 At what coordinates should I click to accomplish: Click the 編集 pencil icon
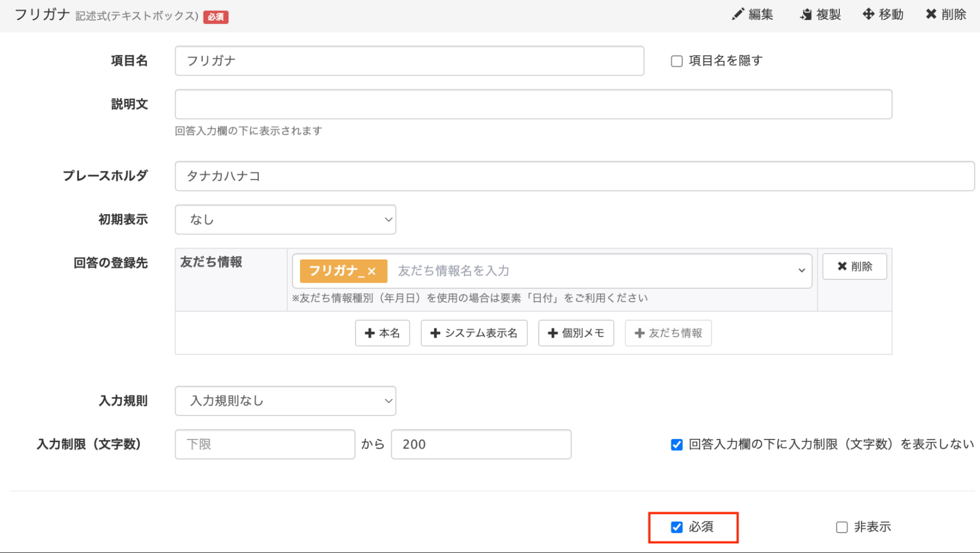738,14
